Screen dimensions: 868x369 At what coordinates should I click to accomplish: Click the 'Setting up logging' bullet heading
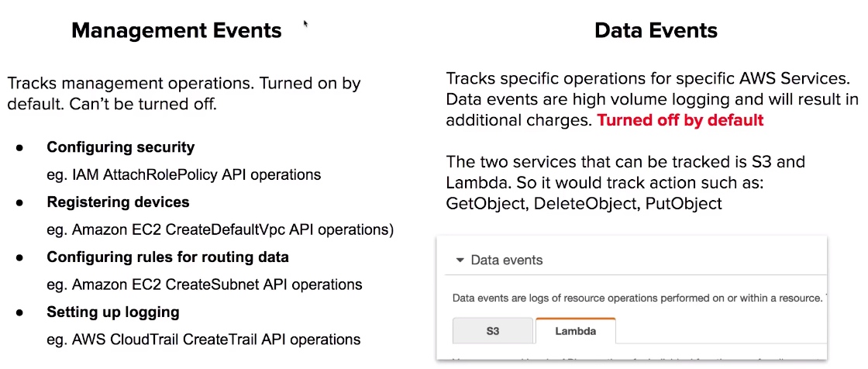pyautogui.click(x=113, y=312)
